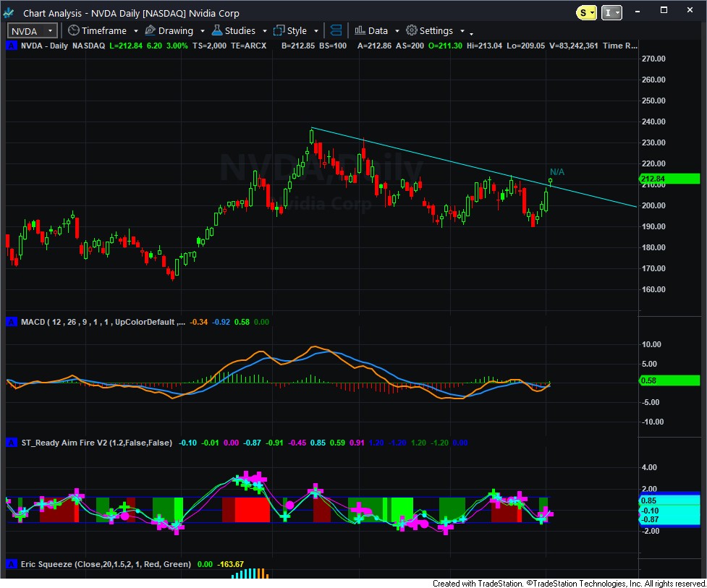
Task: Click the TradeStation app icon in title bar
Action: 9,12
